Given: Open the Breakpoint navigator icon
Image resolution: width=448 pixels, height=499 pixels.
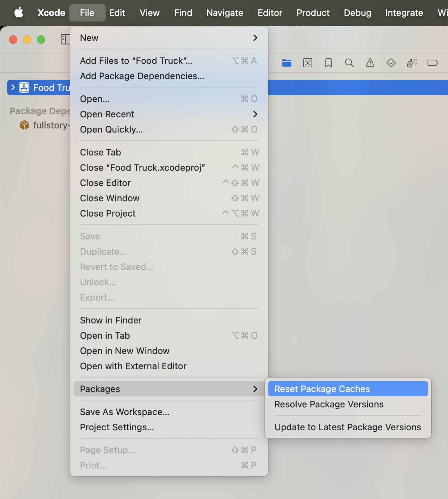Looking at the screenshot, I should click(x=433, y=63).
